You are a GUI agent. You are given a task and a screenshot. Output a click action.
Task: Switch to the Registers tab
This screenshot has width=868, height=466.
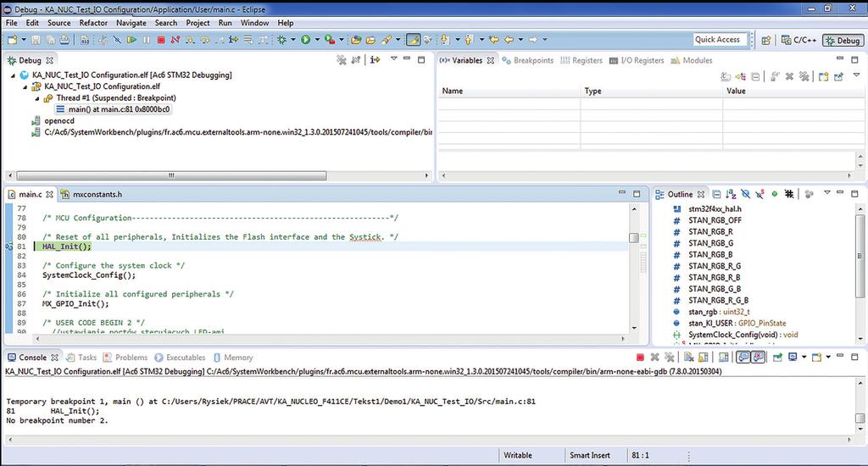click(581, 60)
